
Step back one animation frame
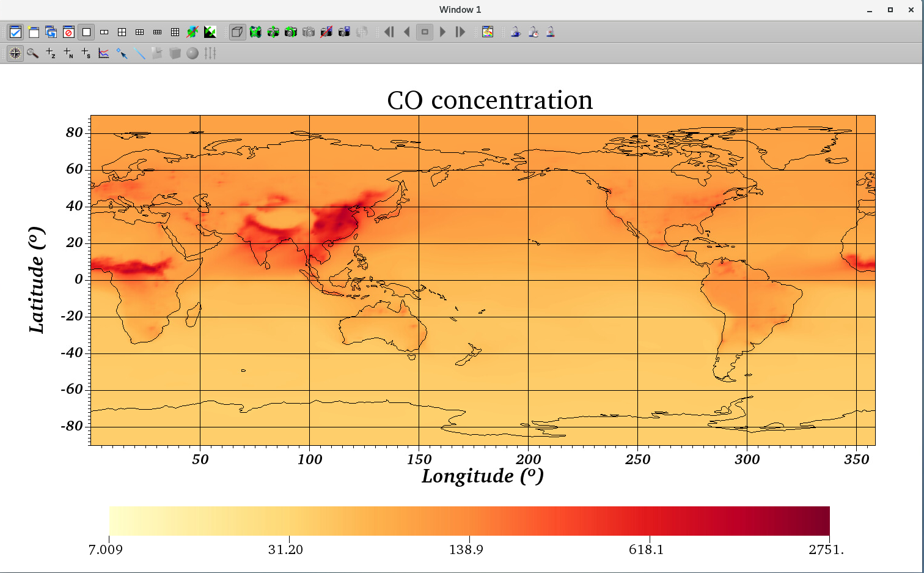tap(407, 32)
